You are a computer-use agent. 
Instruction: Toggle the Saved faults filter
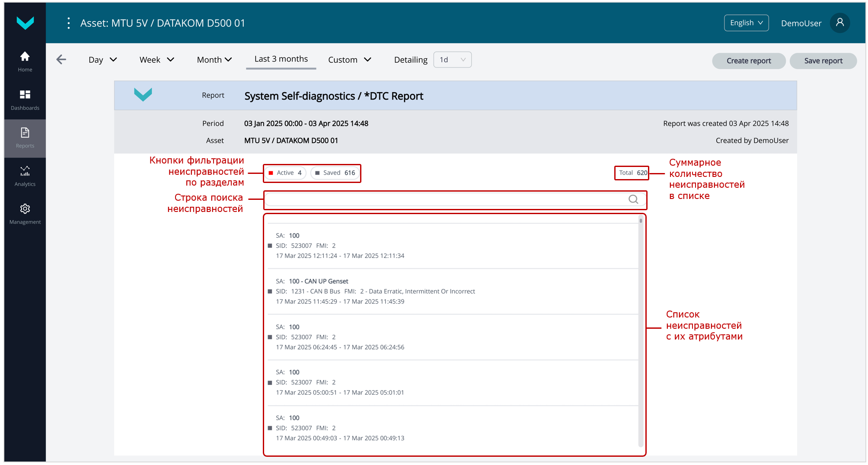(x=335, y=173)
